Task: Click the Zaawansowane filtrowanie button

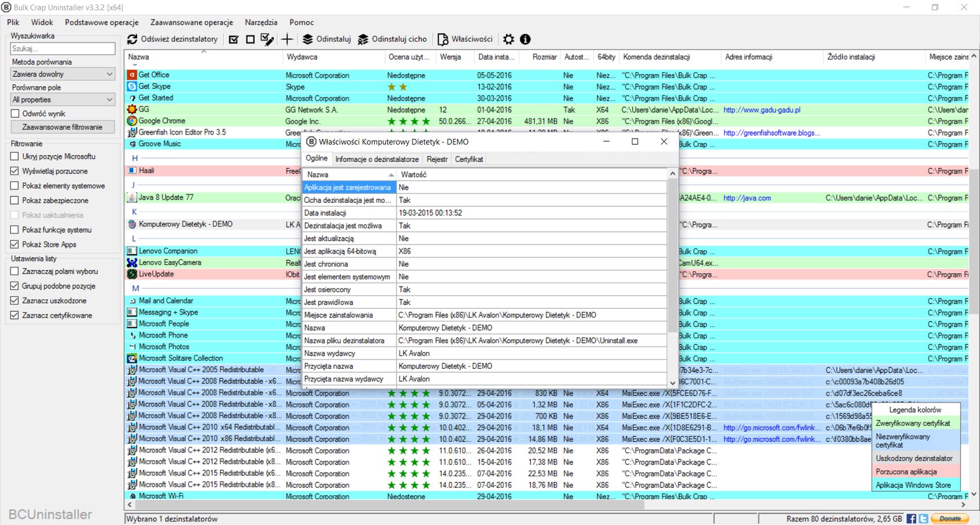Action: (63, 127)
